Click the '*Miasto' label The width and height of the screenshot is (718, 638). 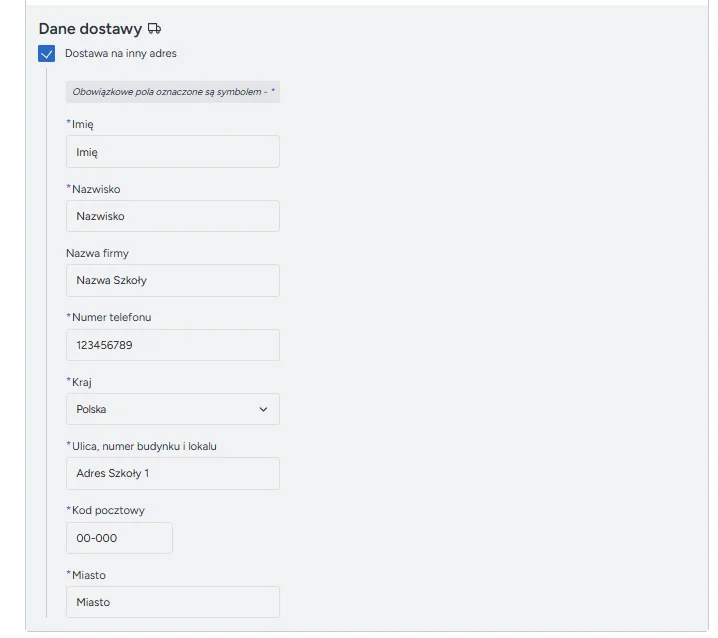tap(86, 575)
